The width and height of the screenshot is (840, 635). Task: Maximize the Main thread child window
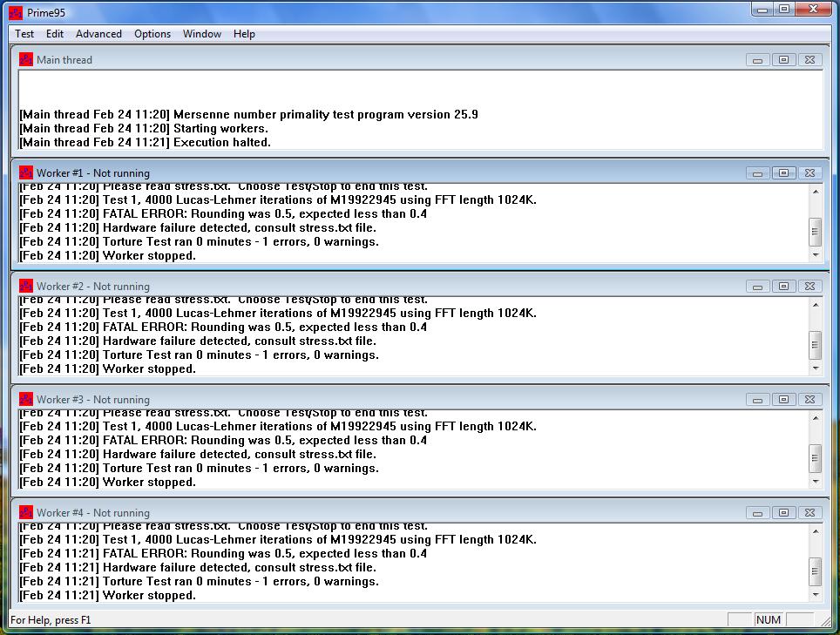[x=783, y=60]
